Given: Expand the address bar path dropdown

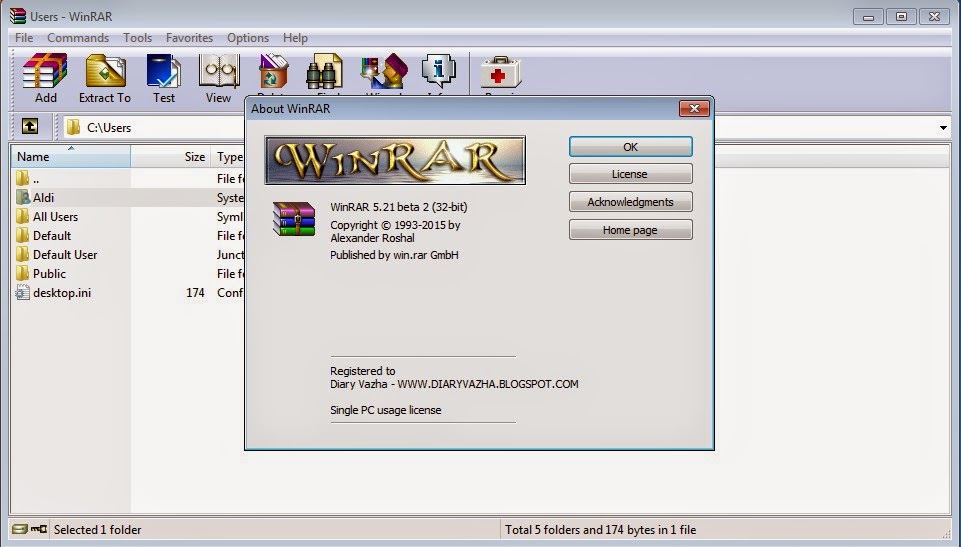Looking at the screenshot, I should 943,127.
